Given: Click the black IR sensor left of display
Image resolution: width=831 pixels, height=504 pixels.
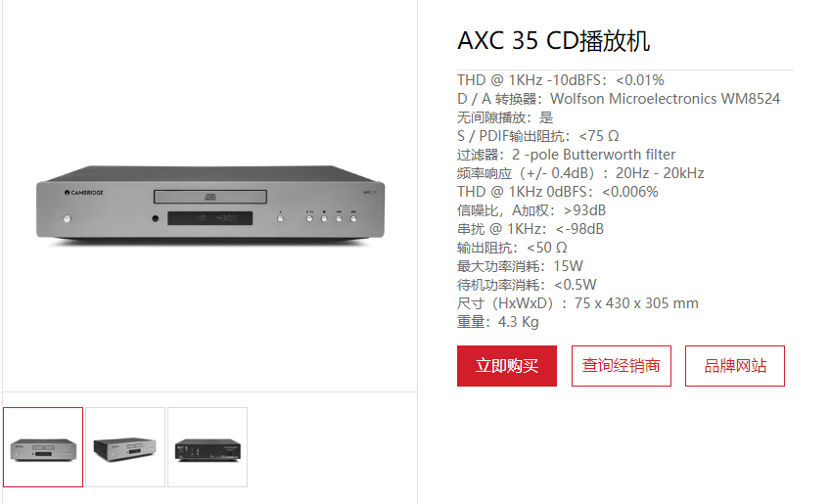Looking at the screenshot, I should (x=156, y=218).
